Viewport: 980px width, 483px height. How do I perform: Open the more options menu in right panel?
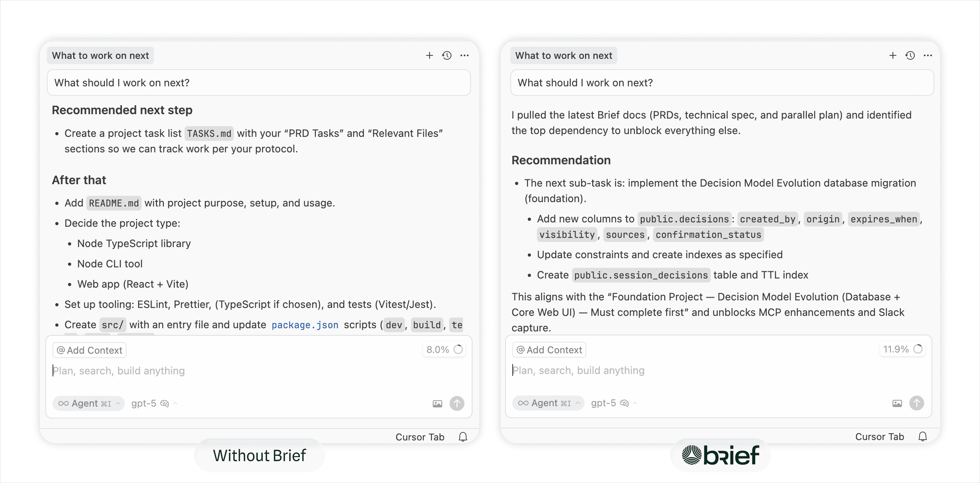pyautogui.click(x=928, y=56)
